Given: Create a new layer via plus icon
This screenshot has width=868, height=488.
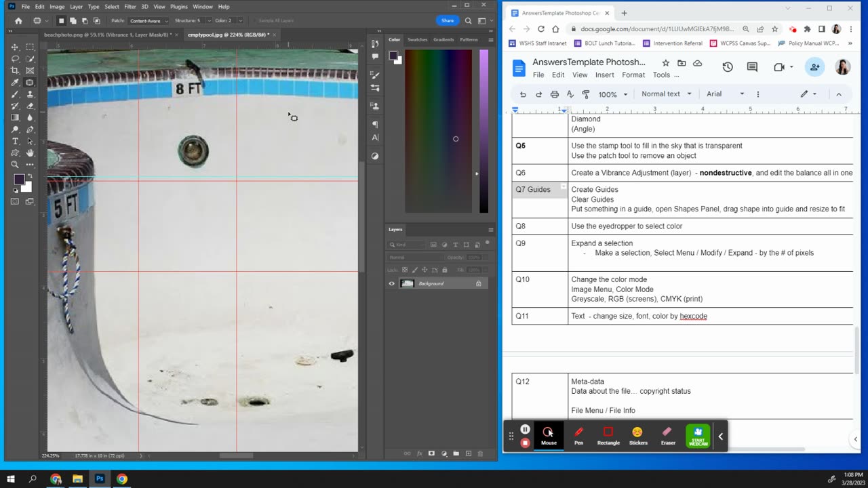Looking at the screenshot, I should [468, 453].
